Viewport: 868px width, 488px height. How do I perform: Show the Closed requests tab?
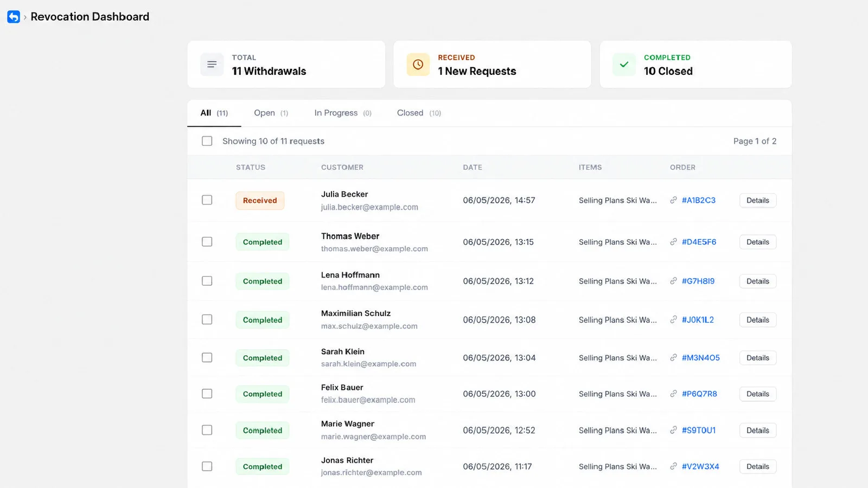tap(419, 113)
